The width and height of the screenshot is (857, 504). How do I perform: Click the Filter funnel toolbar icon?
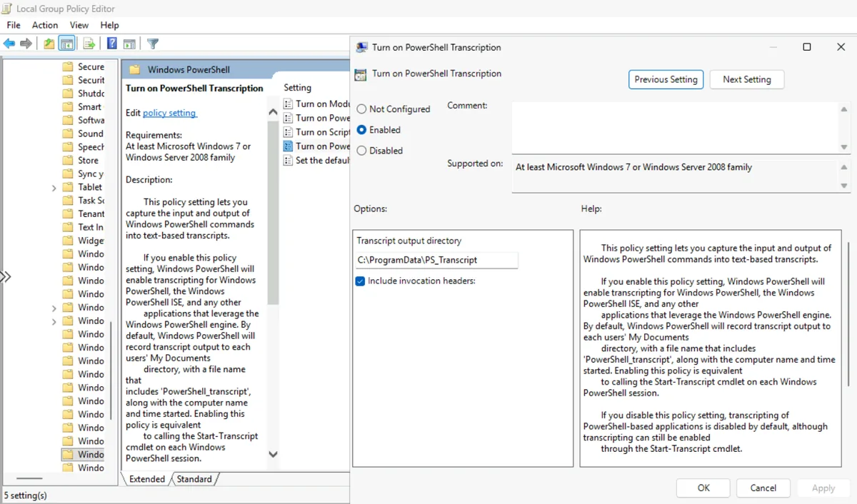(153, 44)
